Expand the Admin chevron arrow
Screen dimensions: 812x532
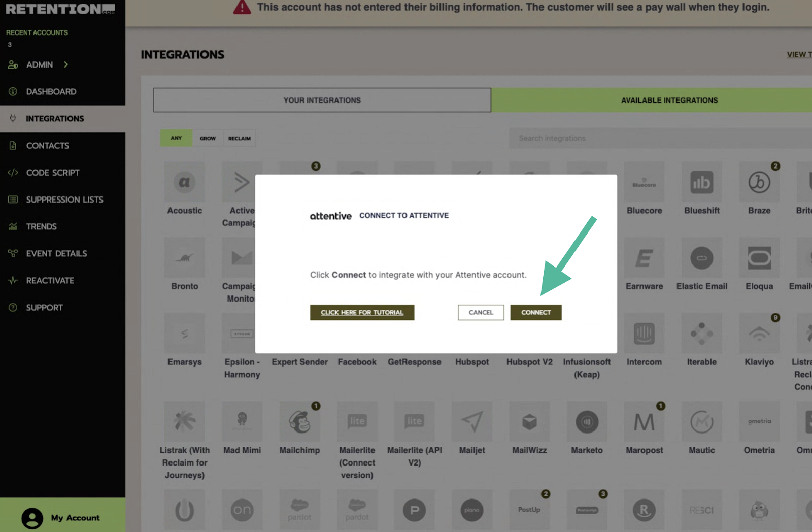[x=66, y=64]
